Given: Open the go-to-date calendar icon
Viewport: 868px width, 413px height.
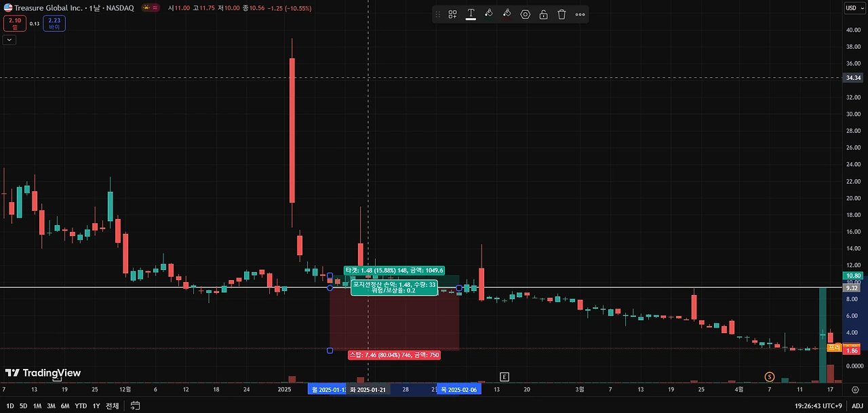Looking at the screenshot, I should [135, 406].
